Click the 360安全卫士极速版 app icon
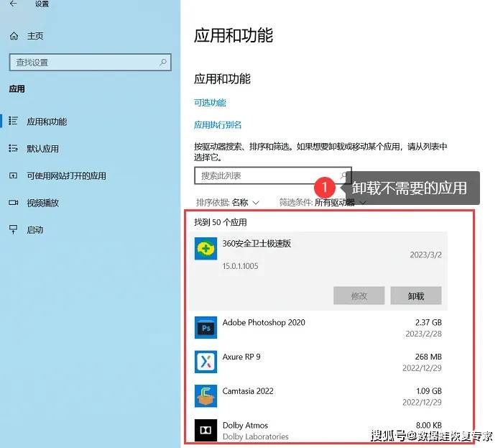The image size is (503, 448). pyautogui.click(x=206, y=249)
